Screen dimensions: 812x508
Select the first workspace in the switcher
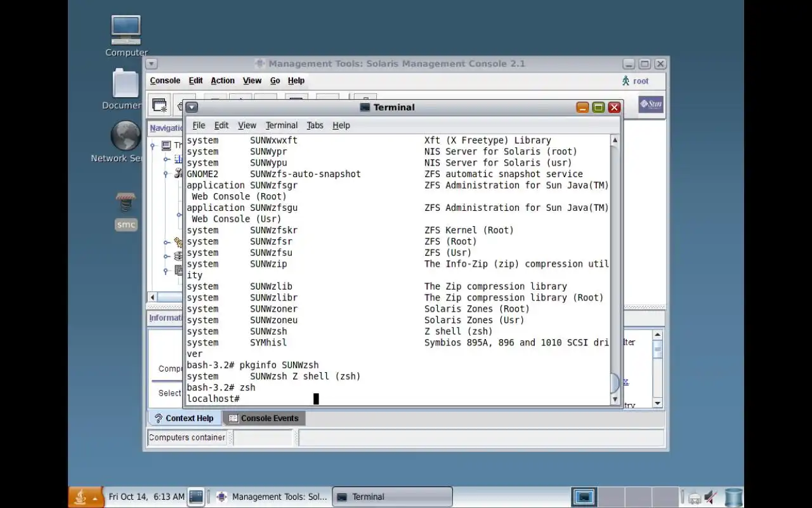coord(584,497)
